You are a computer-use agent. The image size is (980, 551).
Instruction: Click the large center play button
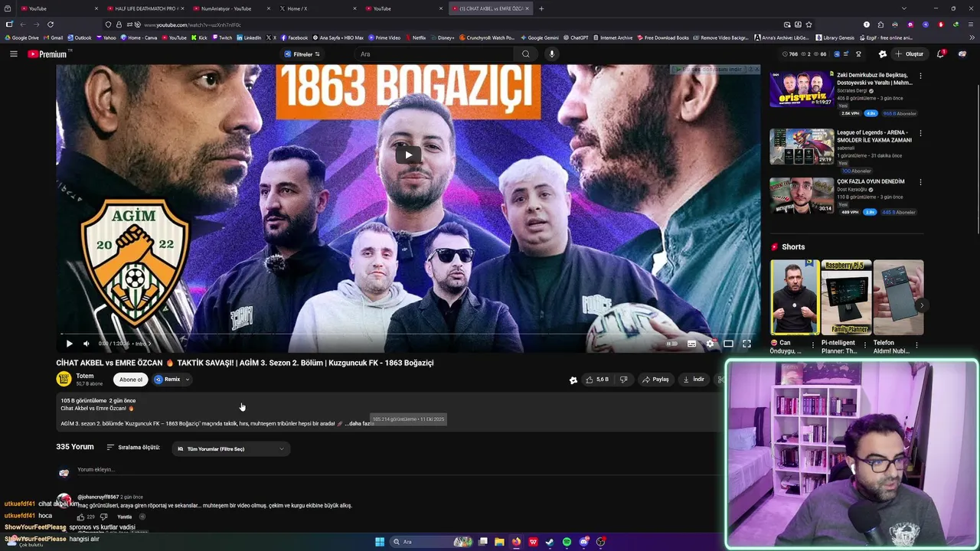point(408,155)
